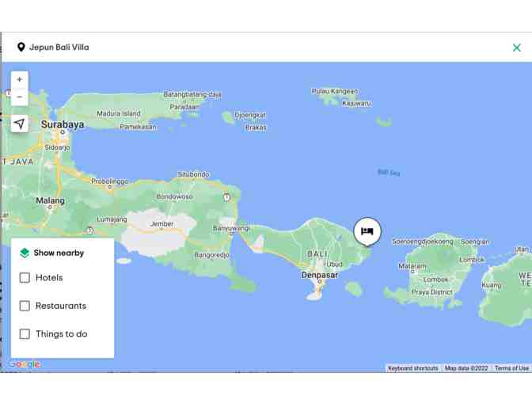Open the Terms of Use link

[x=511, y=368]
